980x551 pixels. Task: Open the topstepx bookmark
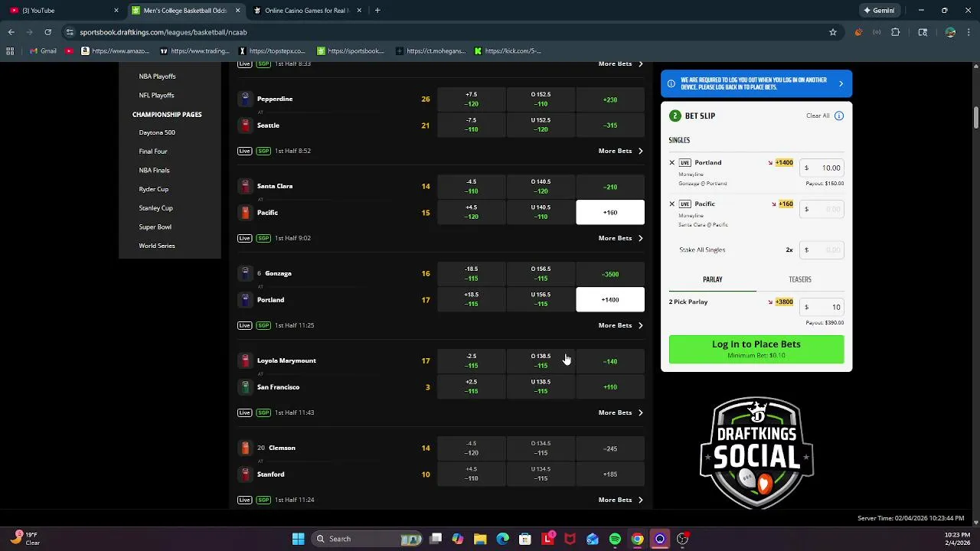[273, 51]
